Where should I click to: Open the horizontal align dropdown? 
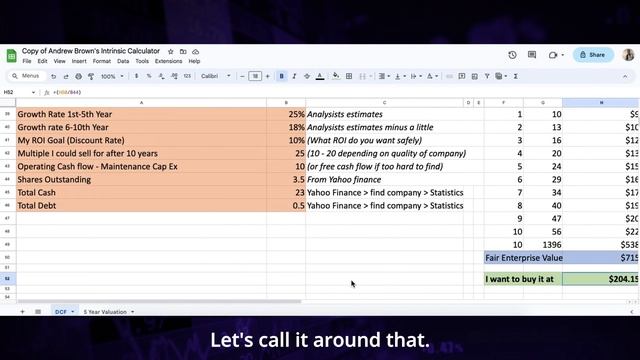click(x=384, y=76)
